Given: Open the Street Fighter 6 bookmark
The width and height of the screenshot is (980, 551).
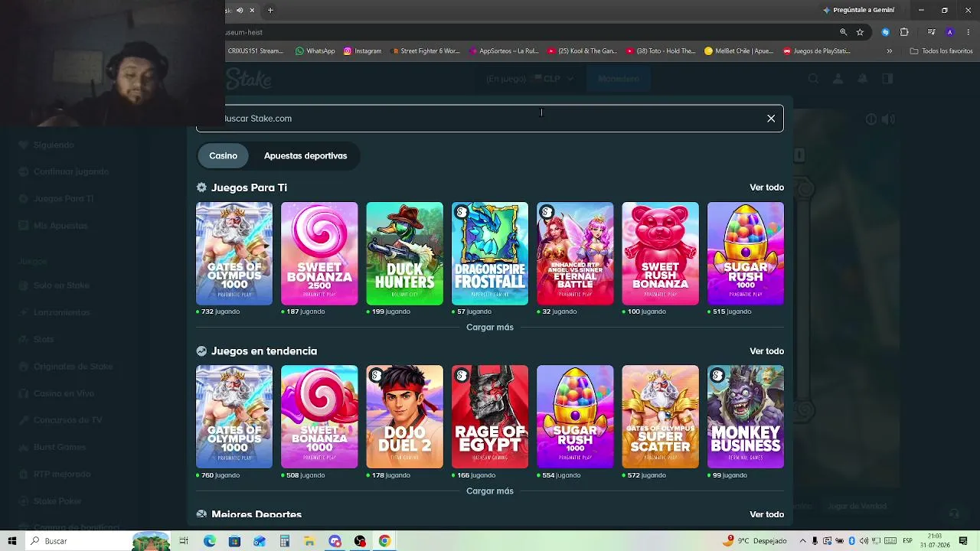Looking at the screenshot, I should 425,51.
